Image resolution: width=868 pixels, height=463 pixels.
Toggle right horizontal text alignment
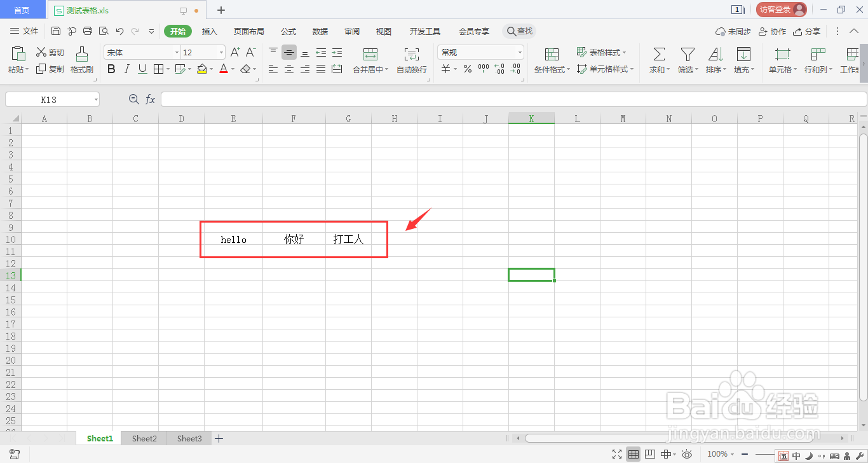tap(305, 69)
